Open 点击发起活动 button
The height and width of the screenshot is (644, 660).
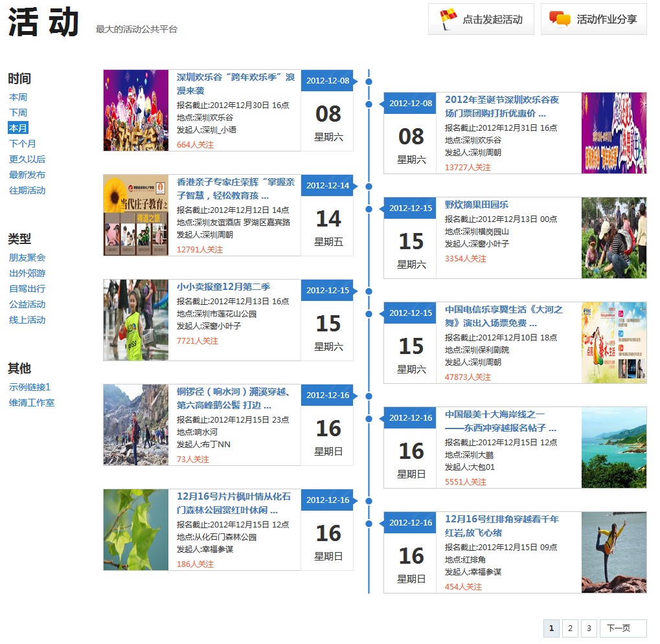pyautogui.click(x=481, y=19)
